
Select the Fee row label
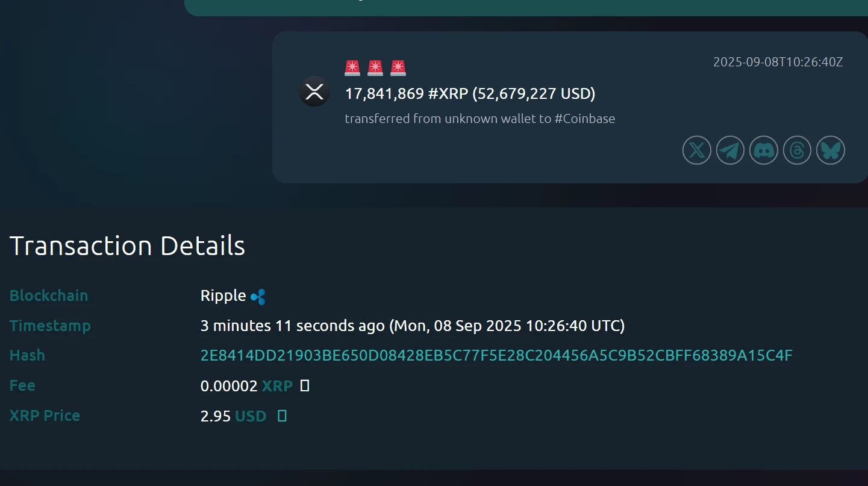pyautogui.click(x=22, y=385)
